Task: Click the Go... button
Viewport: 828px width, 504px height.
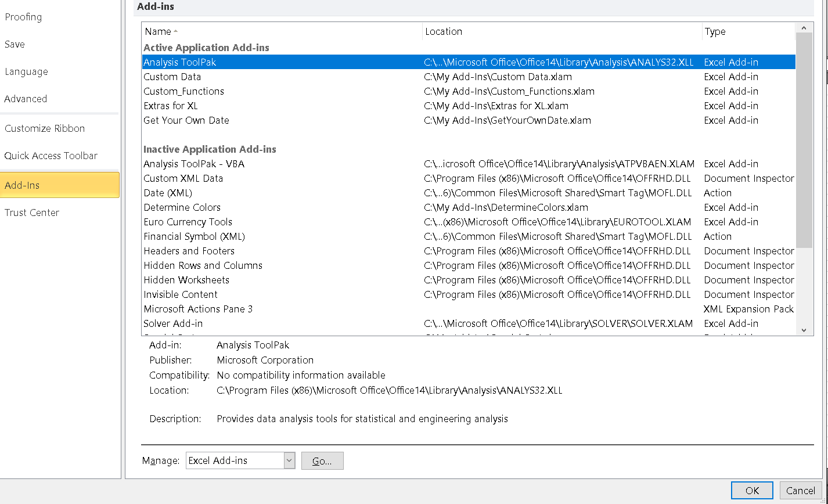Action: click(x=322, y=460)
